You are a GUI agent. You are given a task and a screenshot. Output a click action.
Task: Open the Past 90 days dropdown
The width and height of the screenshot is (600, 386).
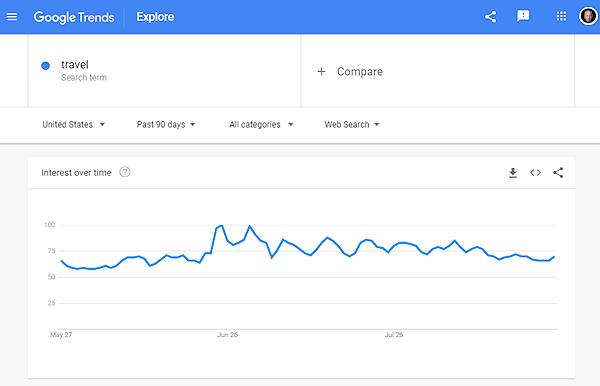pos(166,124)
